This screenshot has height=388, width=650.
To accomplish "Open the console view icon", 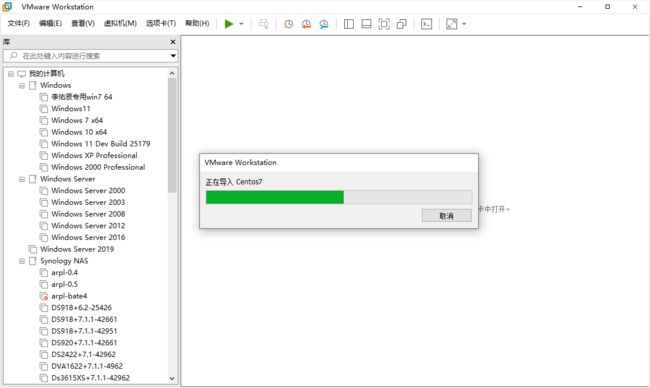I will (x=427, y=24).
